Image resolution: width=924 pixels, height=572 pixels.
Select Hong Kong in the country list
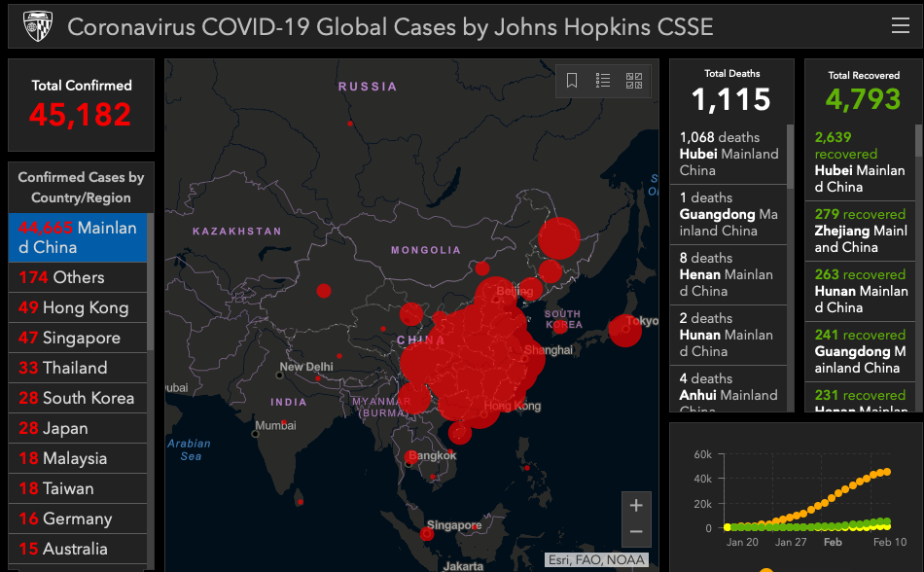pos(78,307)
